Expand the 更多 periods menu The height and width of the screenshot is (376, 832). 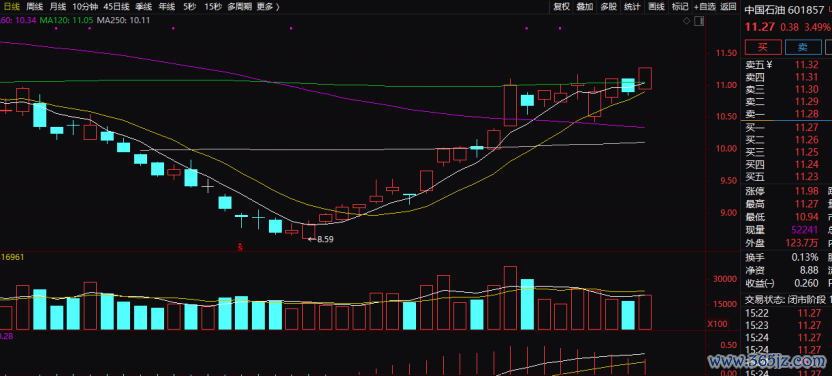[x=267, y=7]
